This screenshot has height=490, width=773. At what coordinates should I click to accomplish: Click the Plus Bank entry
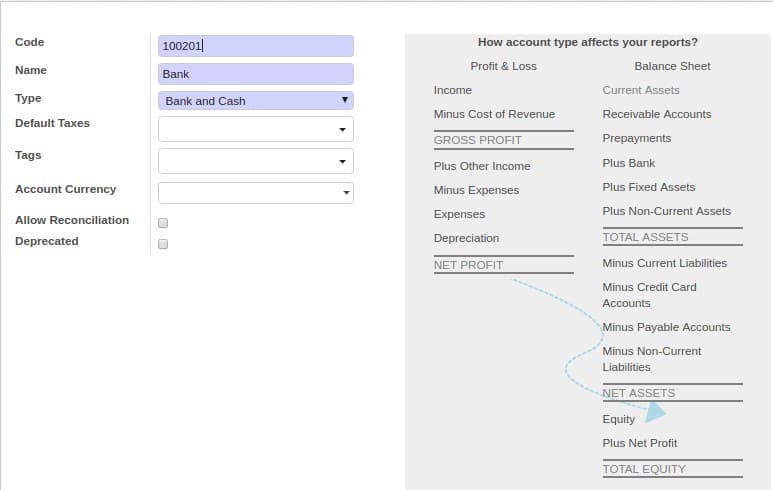pyautogui.click(x=629, y=163)
